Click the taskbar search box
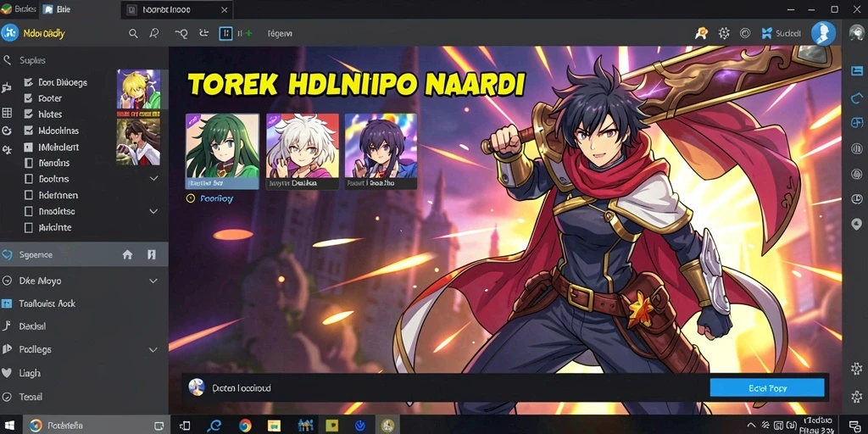868x434 pixels. coord(97,426)
